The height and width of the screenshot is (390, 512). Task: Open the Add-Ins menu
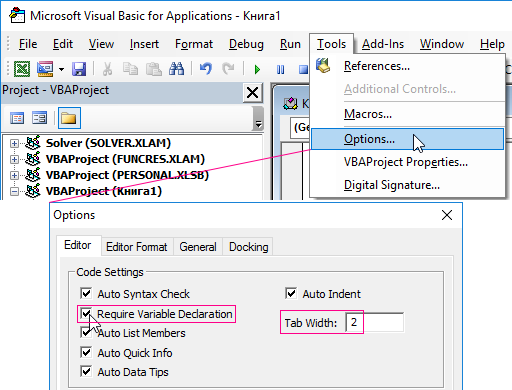coord(383,44)
